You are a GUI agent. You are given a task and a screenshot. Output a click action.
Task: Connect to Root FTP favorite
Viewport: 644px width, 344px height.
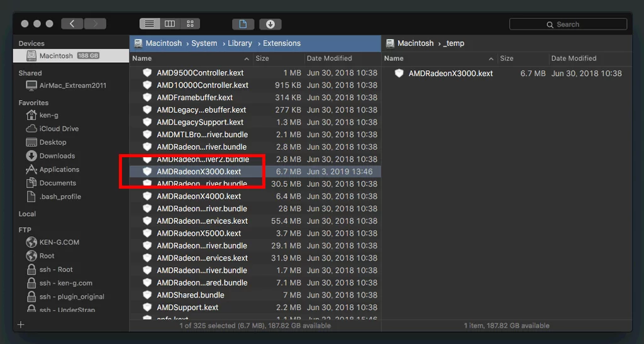pyautogui.click(x=40, y=256)
